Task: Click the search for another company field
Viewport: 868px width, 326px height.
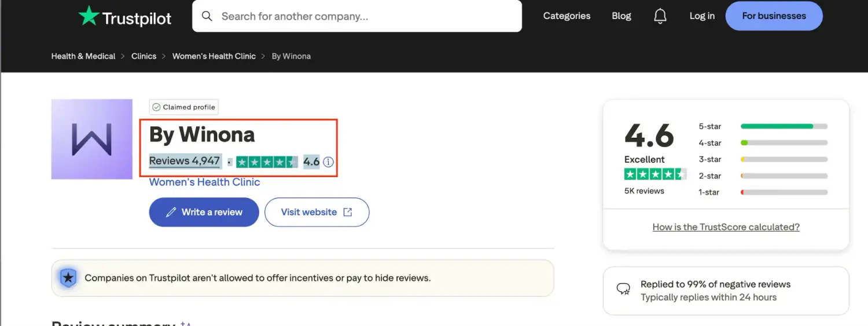Action: pos(365,16)
